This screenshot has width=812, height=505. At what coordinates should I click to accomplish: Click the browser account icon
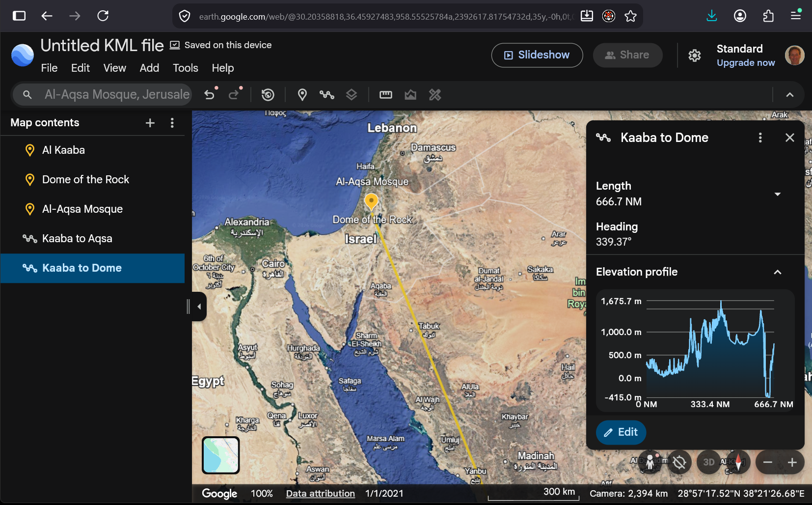point(740,16)
